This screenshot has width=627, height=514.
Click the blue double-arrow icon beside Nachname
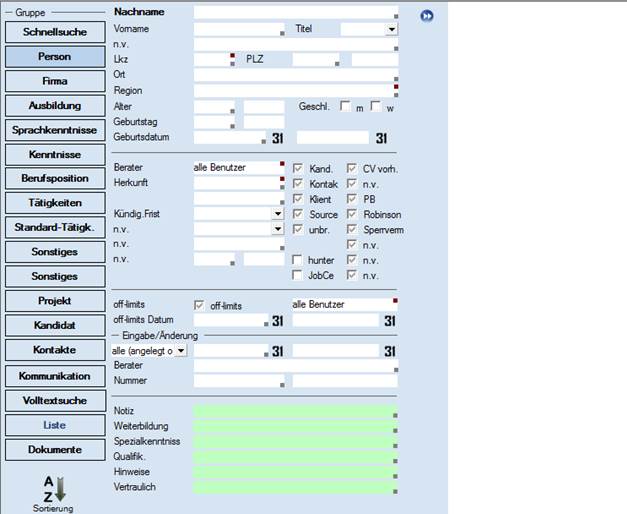[x=427, y=16]
